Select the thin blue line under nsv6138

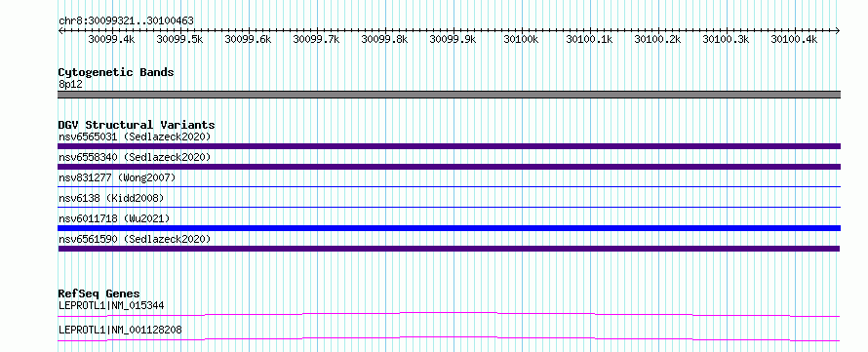click(x=449, y=207)
